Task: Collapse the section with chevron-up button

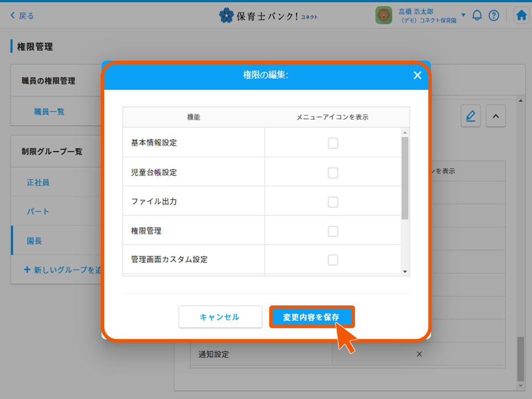Action: pos(496,116)
